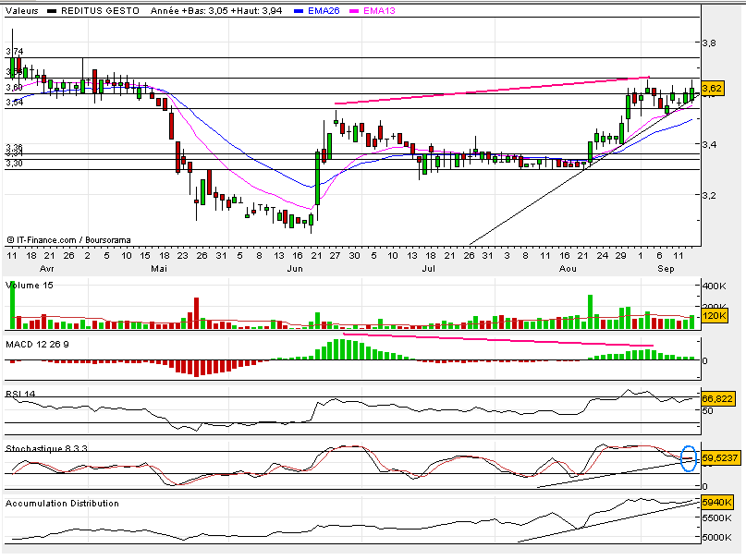The image size is (746, 560).
Task: Click the RSI value tag 66,822
Action: coord(717,398)
